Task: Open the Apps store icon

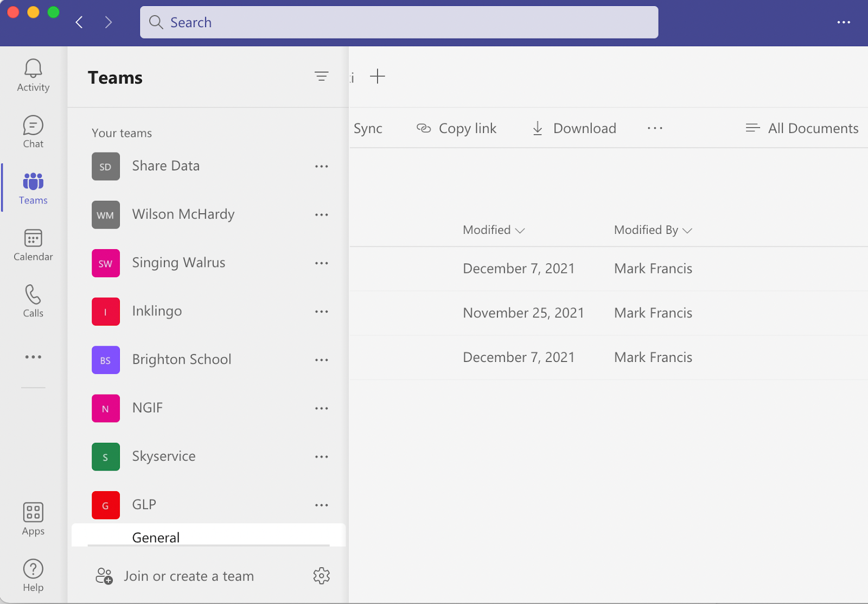Action: point(33,519)
